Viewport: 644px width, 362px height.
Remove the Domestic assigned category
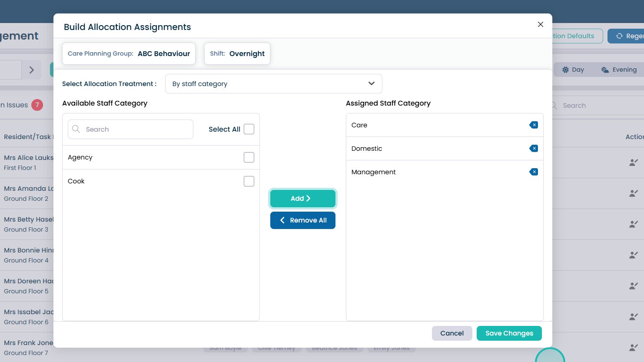[x=534, y=149]
